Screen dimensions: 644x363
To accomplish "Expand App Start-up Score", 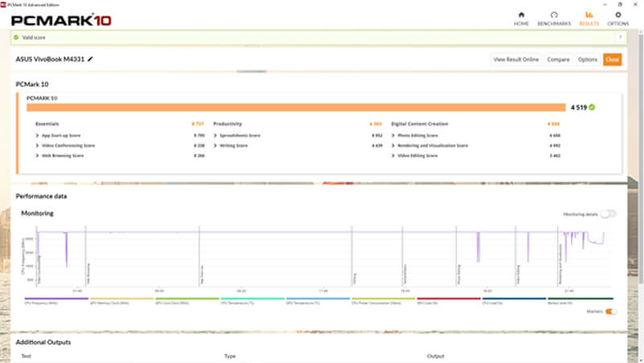I will coord(37,135).
